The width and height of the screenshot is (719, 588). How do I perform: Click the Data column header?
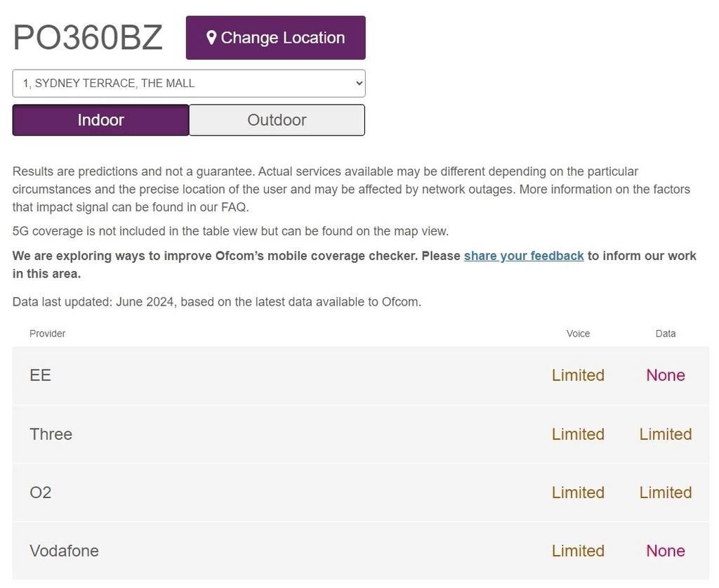[665, 334]
